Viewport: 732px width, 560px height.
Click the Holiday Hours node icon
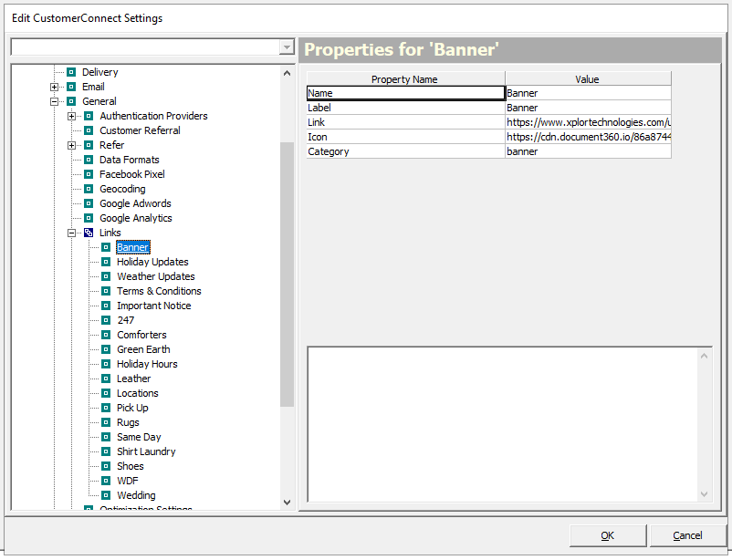[x=106, y=364]
